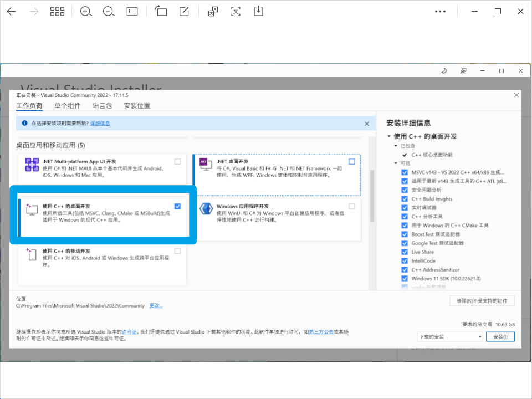Click the 10.63 GB total space value
The image size is (532, 399).
pyautogui.click(x=505, y=324)
